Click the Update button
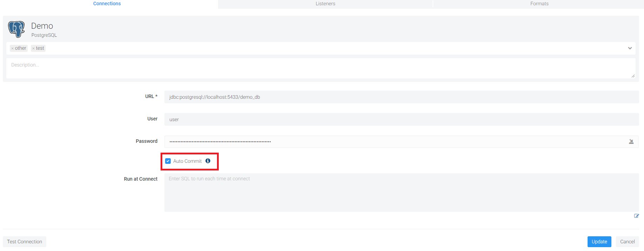Image resolution: width=644 pixels, height=251 pixels. (x=599, y=242)
